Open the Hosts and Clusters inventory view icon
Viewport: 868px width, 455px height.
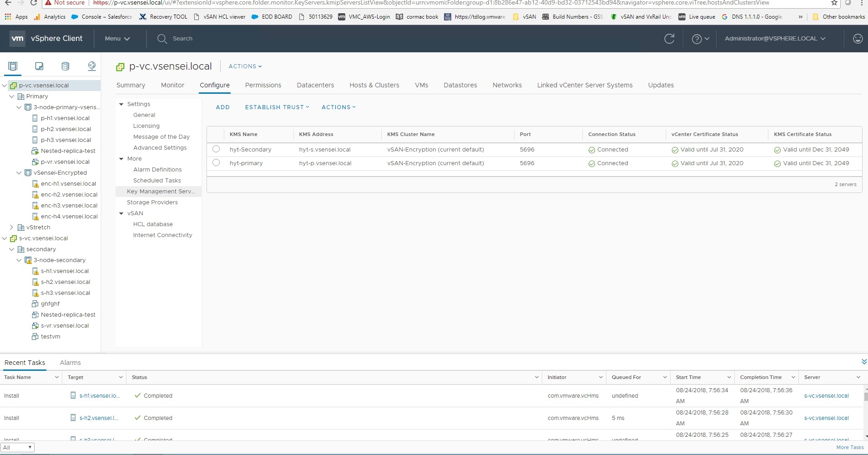[13, 66]
